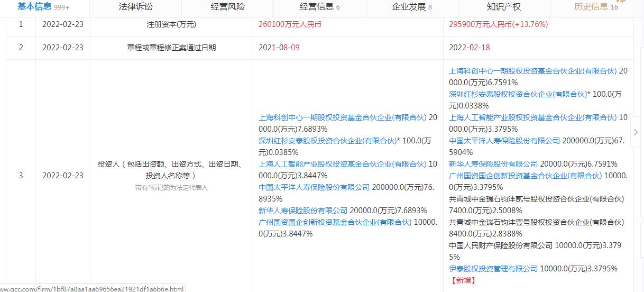
Task: Click the 注册资本(万元) cell
Action: click(x=171, y=24)
